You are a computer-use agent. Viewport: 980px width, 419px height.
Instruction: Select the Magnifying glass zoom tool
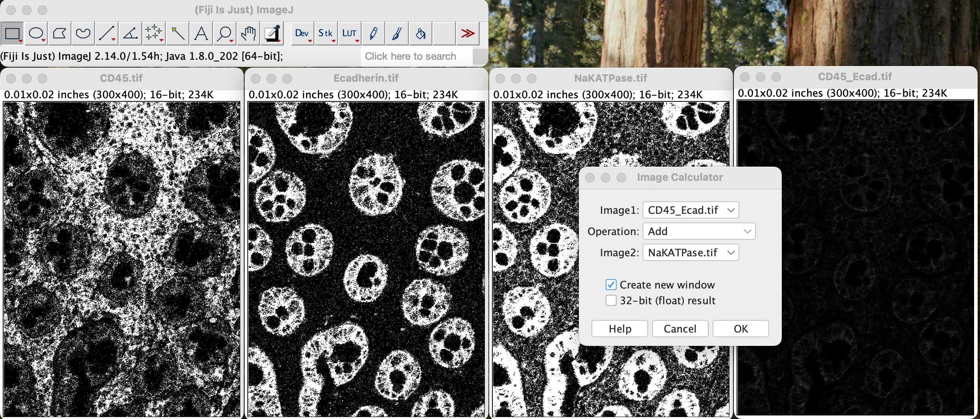point(225,33)
